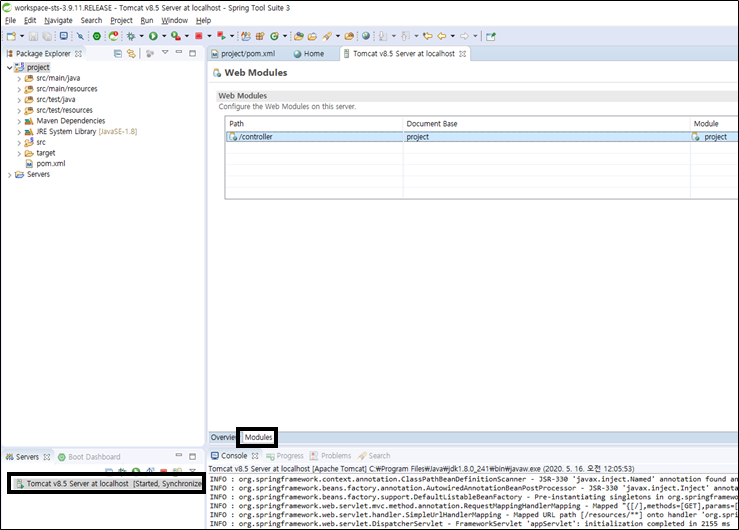Click the green Spring Boot dashboard icon
739x530 pixels.
(x=97, y=36)
